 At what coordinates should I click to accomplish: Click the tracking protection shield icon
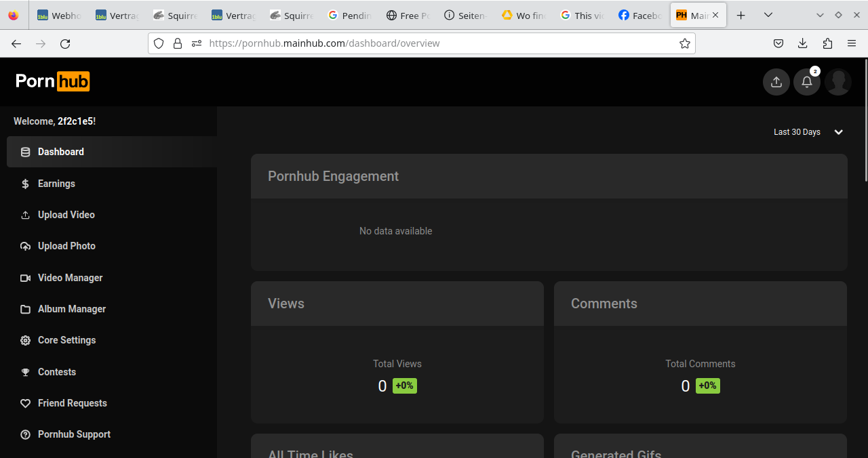coord(159,43)
